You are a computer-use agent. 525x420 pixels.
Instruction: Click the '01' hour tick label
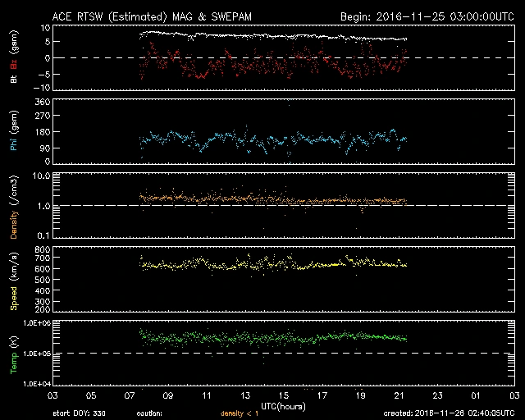(x=476, y=395)
